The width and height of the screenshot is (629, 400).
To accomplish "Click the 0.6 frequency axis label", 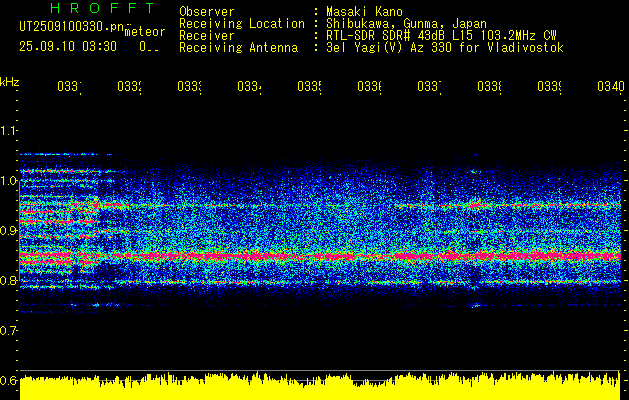I will coord(8,380).
